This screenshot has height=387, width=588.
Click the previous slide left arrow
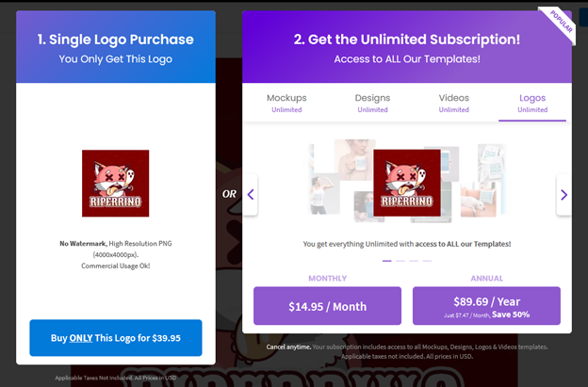tap(251, 195)
